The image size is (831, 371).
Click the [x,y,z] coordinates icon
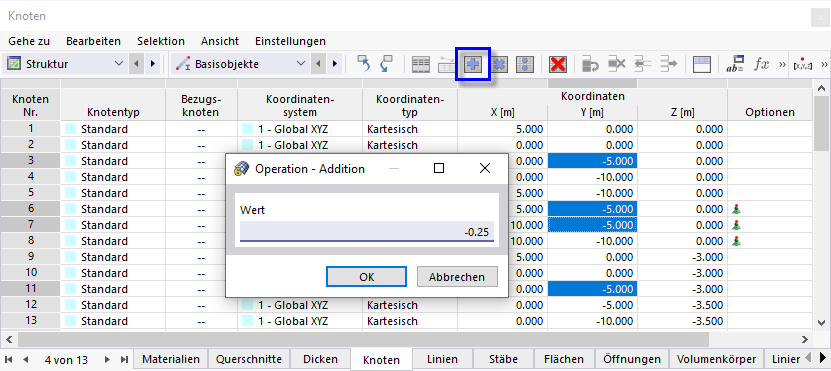click(x=803, y=65)
